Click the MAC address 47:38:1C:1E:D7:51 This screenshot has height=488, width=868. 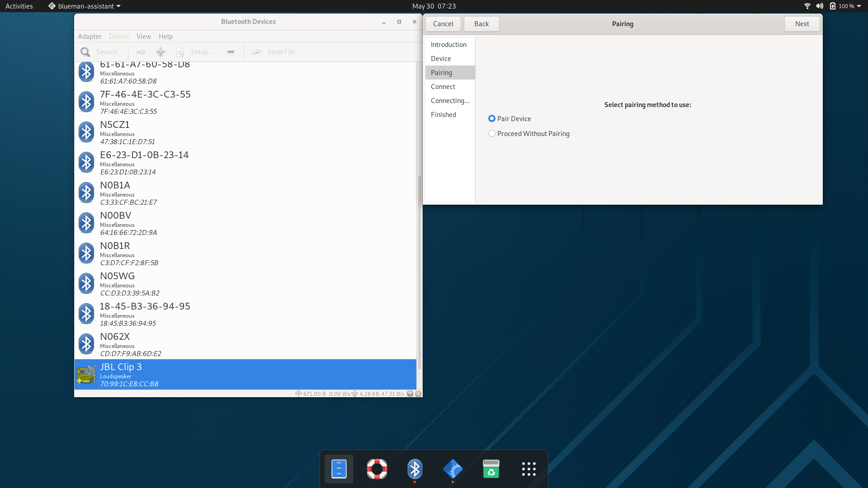(127, 142)
